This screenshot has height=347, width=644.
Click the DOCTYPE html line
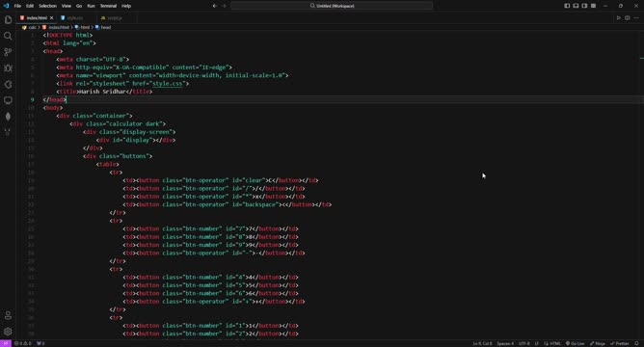tap(67, 35)
